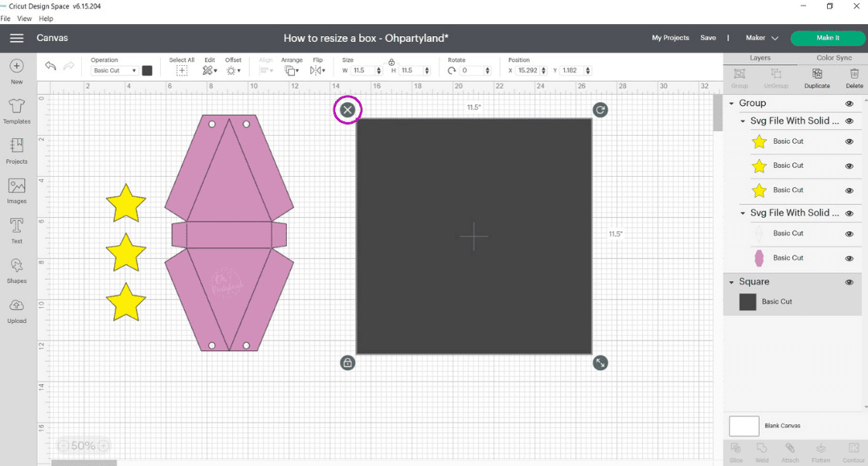
Task: Click the Position X input field
Action: (x=527, y=70)
